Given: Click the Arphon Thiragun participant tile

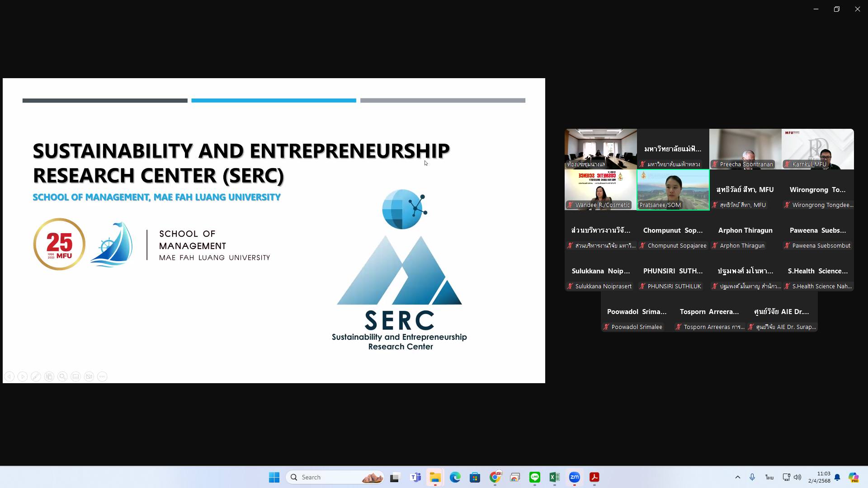Looking at the screenshot, I should (x=745, y=230).
